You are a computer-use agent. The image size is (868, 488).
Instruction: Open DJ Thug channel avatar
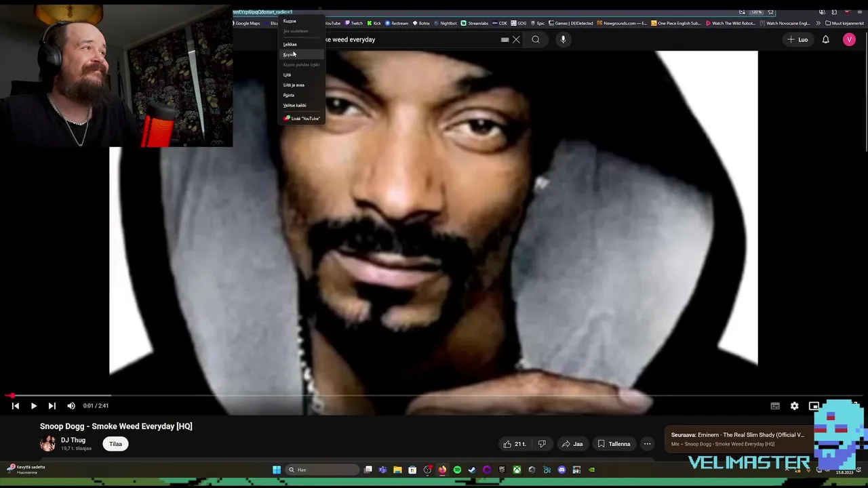click(x=47, y=444)
